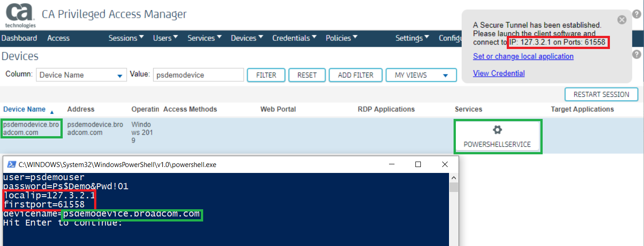Click the POWERSHELLSERVICE gear icon
This screenshot has height=246, width=644.
(497, 130)
